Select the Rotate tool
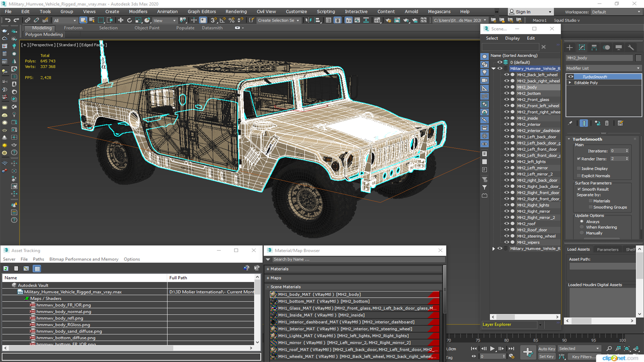The width and height of the screenshot is (644, 362). click(129, 20)
